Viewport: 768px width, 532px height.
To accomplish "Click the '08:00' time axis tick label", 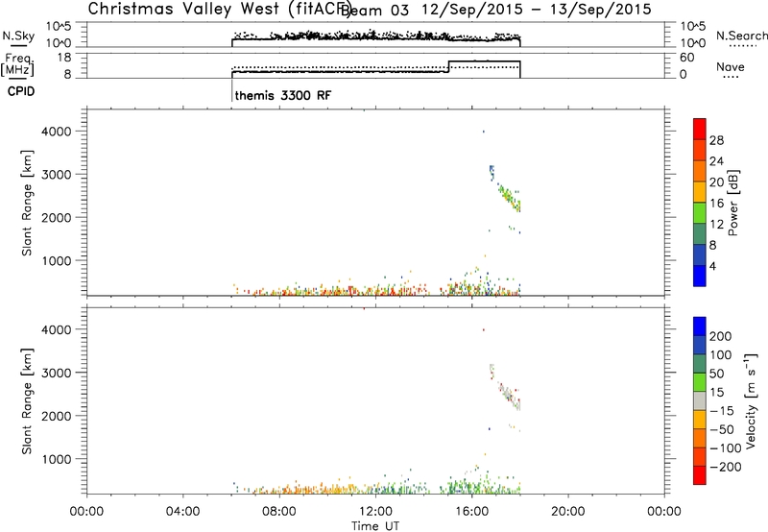I will click(x=278, y=512).
